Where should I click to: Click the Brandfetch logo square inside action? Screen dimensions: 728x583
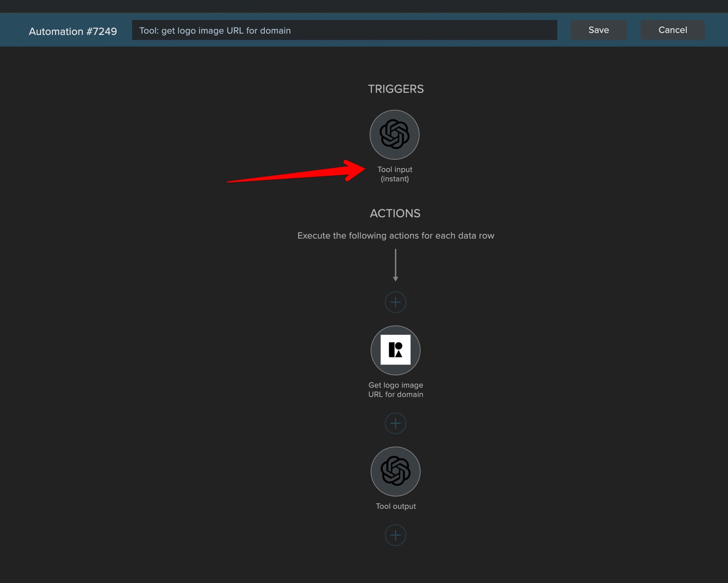pos(395,350)
